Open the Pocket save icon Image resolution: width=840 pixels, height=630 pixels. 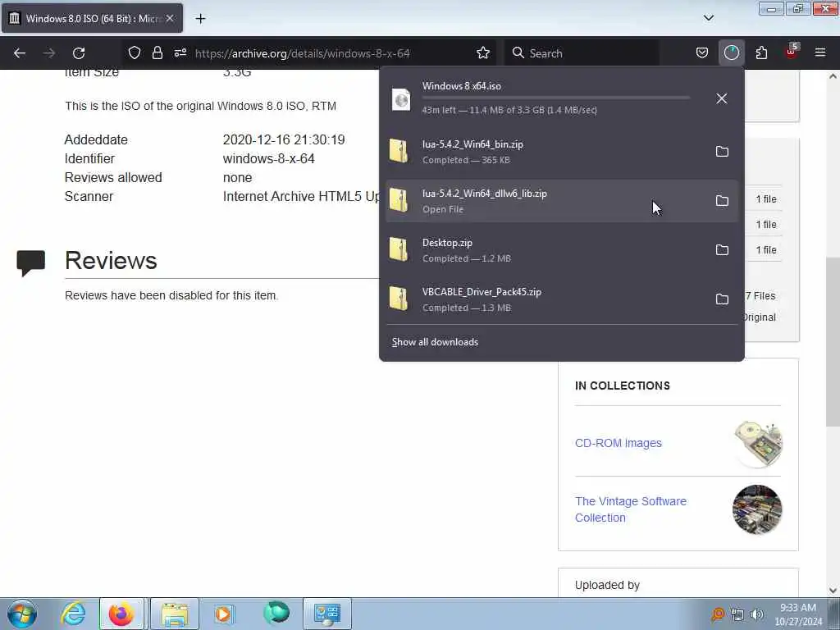tap(702, 53)
